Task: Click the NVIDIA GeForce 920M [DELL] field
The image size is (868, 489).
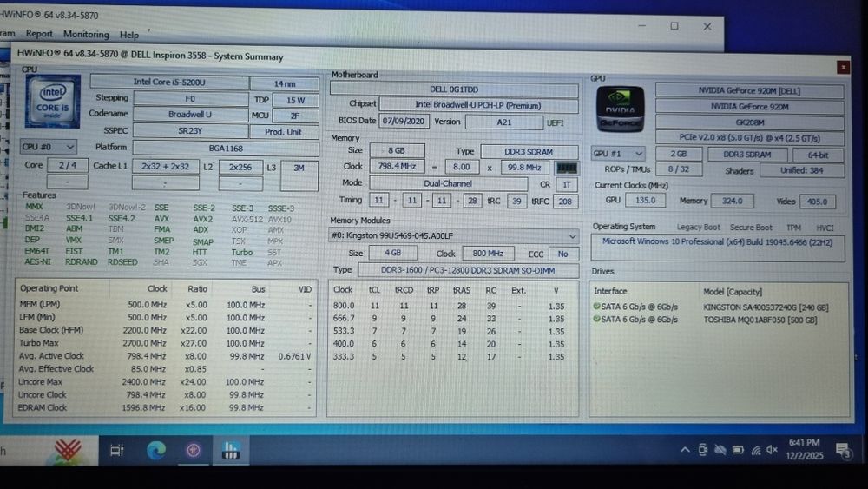Action: pos(750,90)
